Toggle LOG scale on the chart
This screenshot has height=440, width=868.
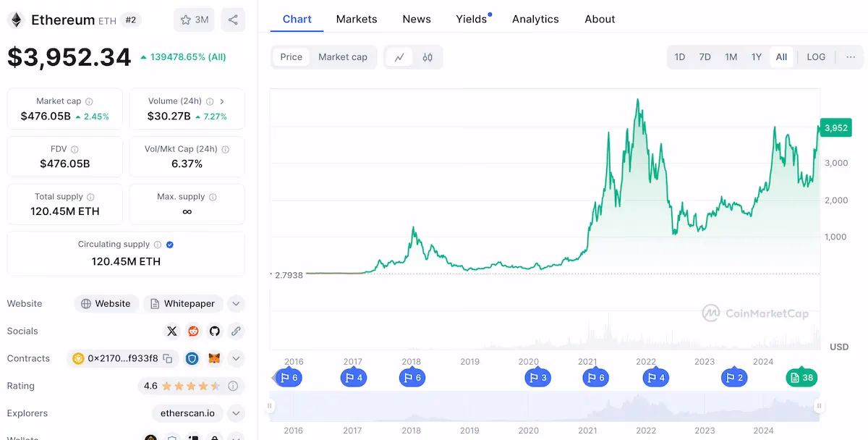click(x=815, y=56)
